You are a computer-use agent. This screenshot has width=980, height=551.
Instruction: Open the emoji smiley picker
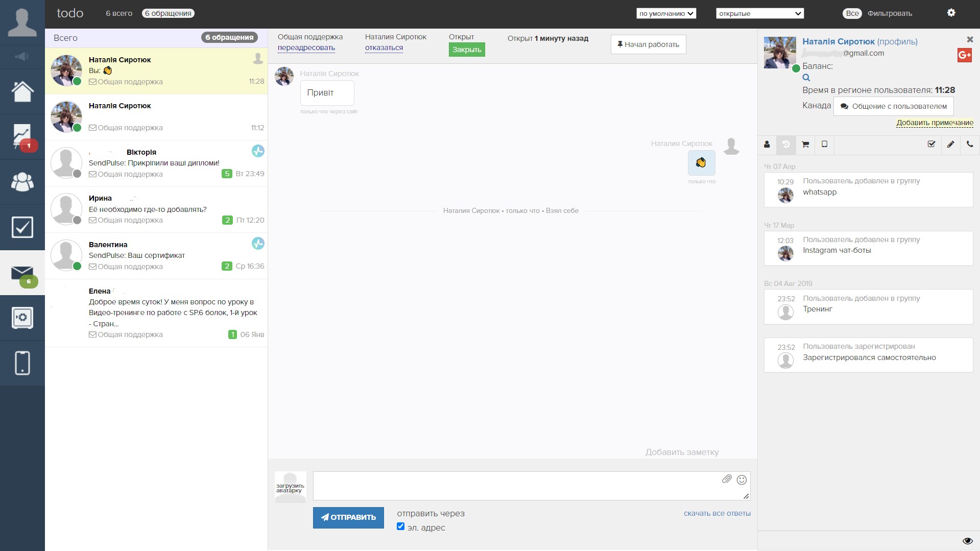click(x=742, y=480)
